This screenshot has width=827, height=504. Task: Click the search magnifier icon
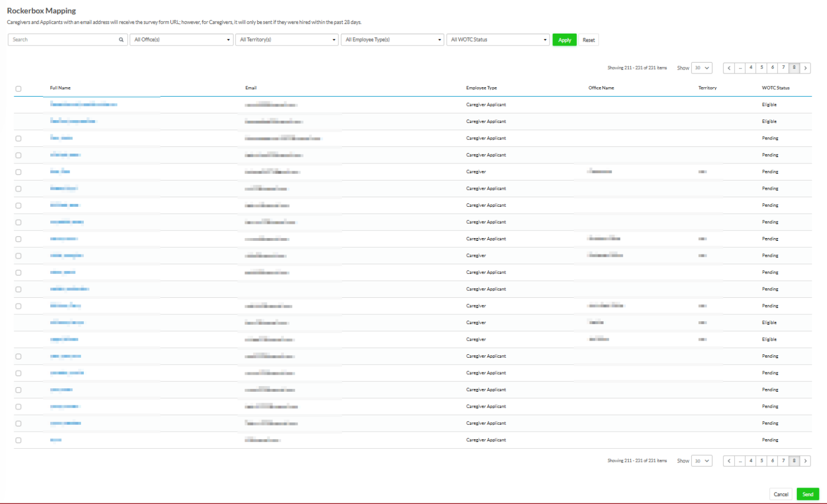click(x=120, y=39)
